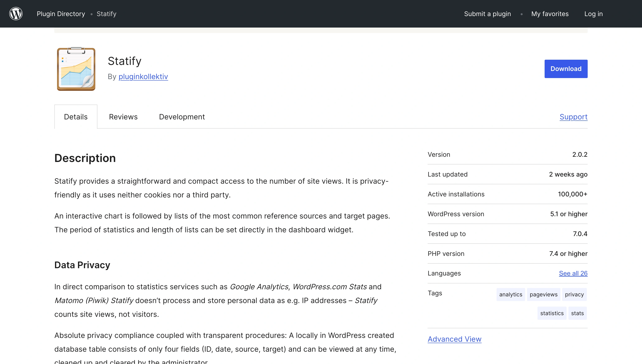Visit pluginkollektiv author page
The width and height of the screenshot is (642, 364).
pyautogui.click(x=143, y=77)
